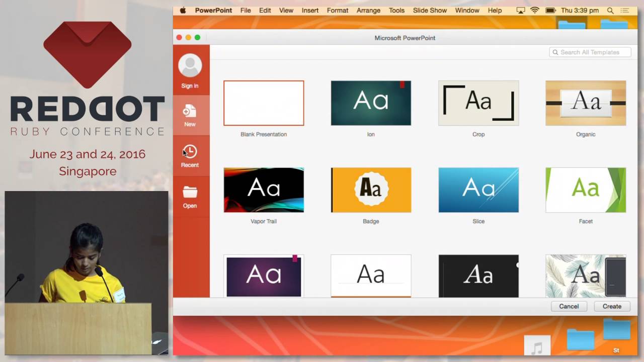Click the music file icon on desktop
The image size is (644, 362).
coord(537,346)
